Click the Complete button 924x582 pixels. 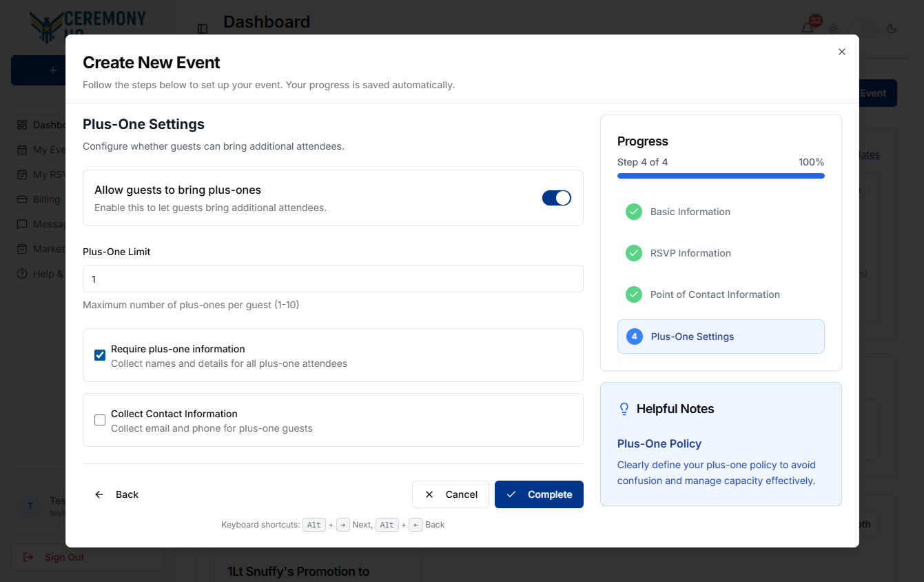(x=539, y=494)
